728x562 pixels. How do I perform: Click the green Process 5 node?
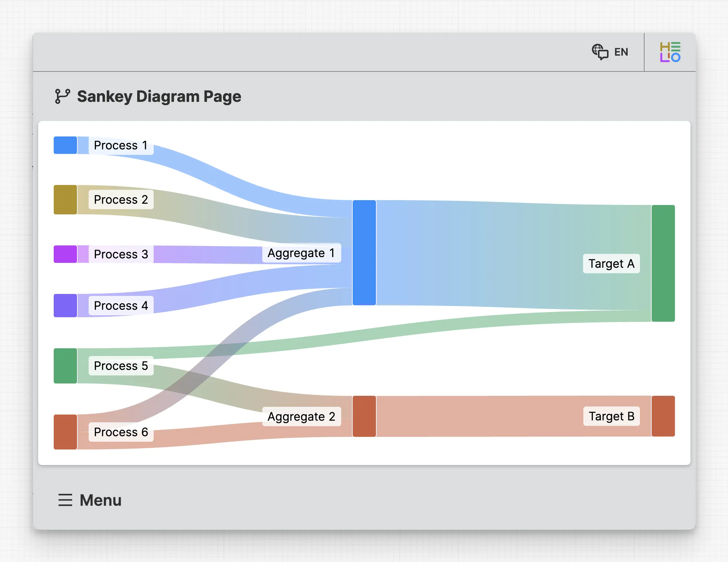[x=65, y=365]
